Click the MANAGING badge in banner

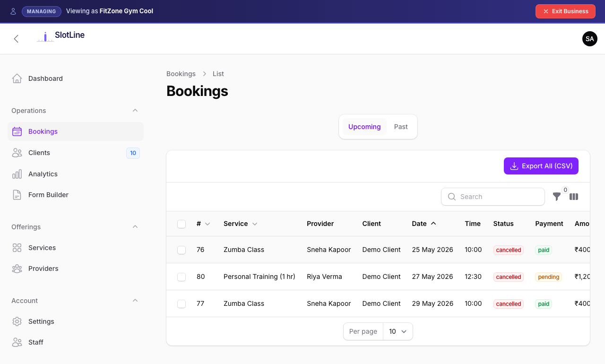(42, 11)
